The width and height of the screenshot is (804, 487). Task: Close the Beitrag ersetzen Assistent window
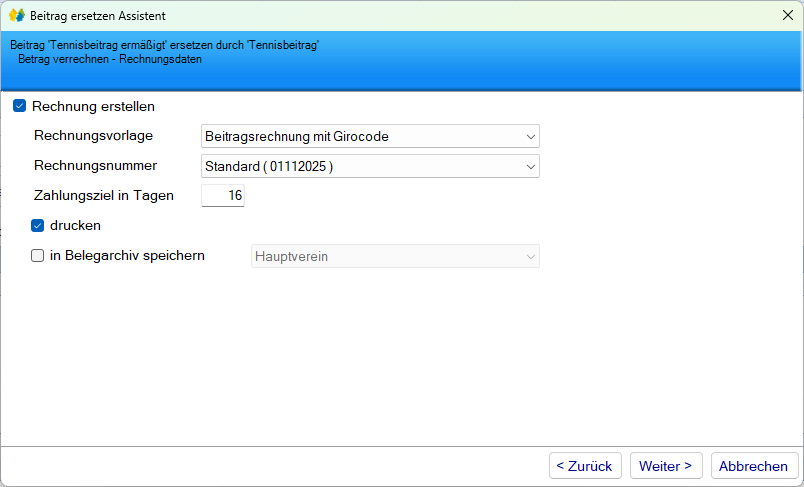pyautogui.click(x=786, y=16)
